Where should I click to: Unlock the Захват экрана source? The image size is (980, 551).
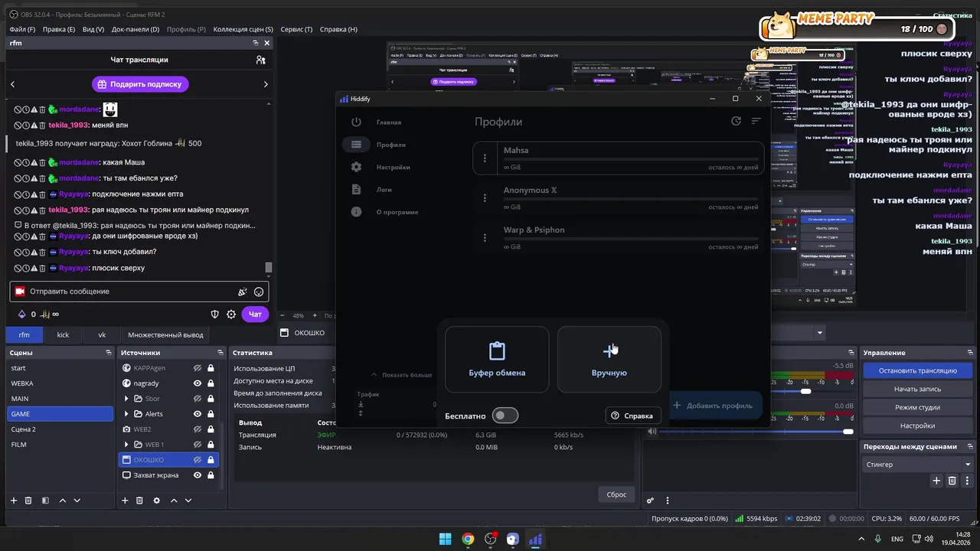tap(211, 475)
